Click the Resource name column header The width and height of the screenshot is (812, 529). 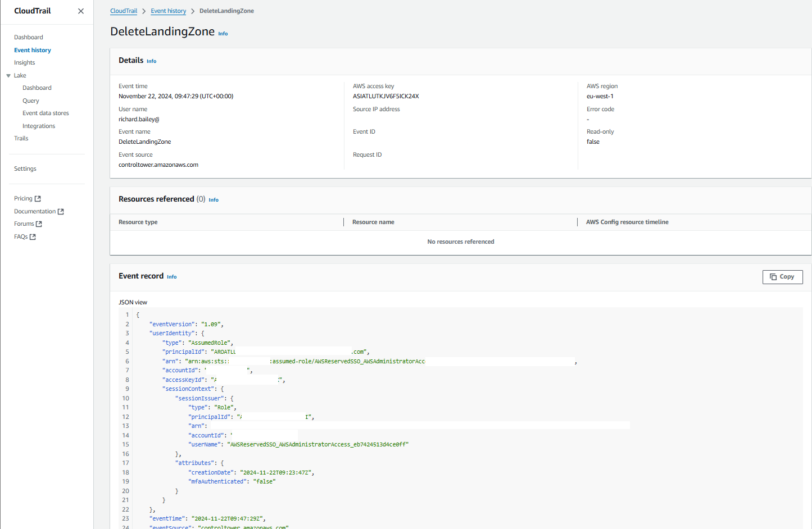pyautogui.click(x=373, y=222)
